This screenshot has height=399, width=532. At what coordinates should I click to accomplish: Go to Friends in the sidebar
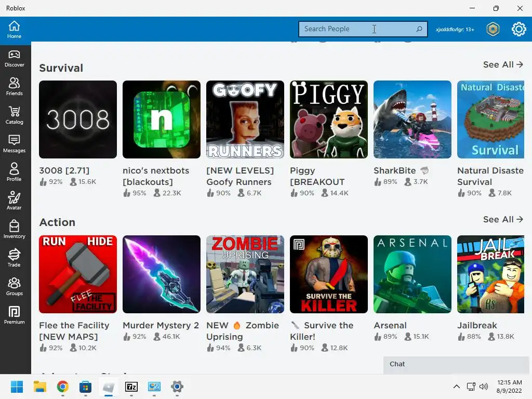click(14, 87)
